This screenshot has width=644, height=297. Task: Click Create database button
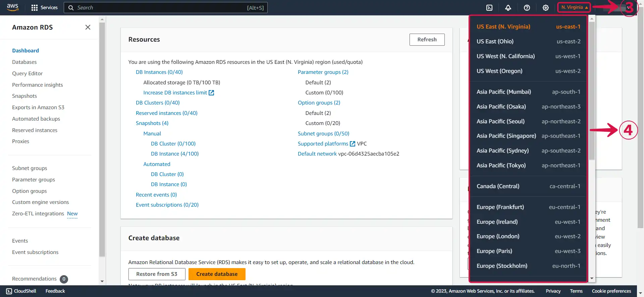pyautogui.click(x=217, y=274)
